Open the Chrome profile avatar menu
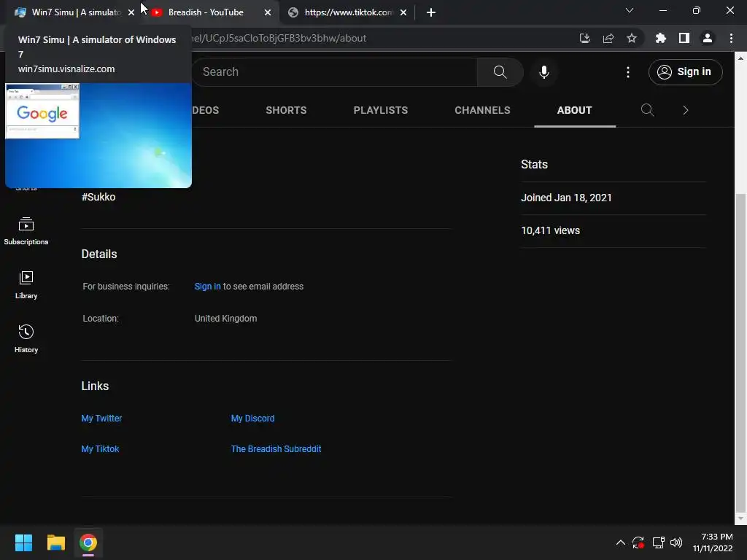Screen dimensions: 747x560 pos(708,38)
